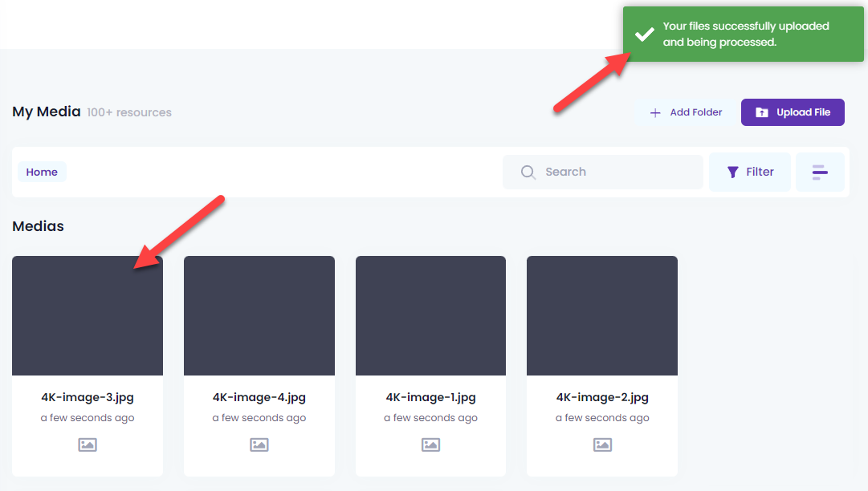The height and width of the screenshot is (491, 868).
Task: Click the 100+ resources label
Action: pyautogui.click(x=129, y=112)
